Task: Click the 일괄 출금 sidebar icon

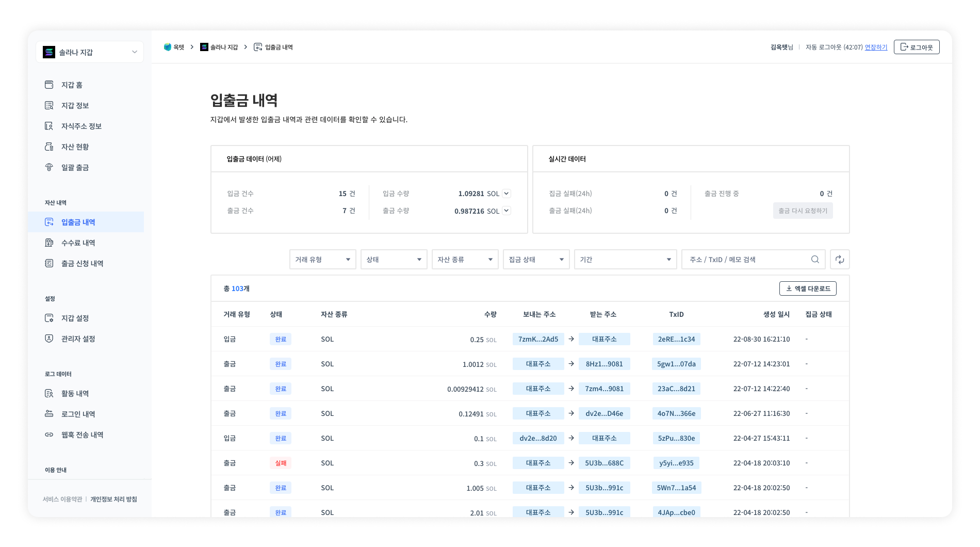Action: [x=49, y=167]
